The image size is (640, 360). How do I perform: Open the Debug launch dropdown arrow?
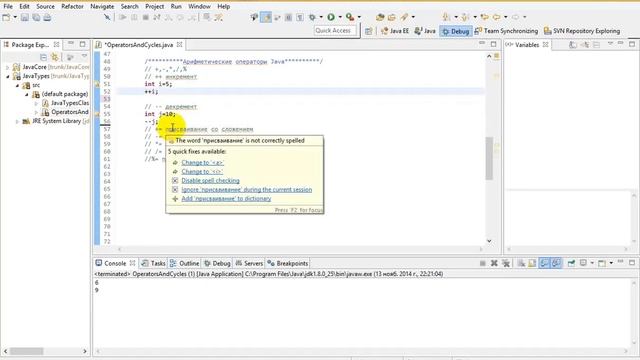coord(321,17)
